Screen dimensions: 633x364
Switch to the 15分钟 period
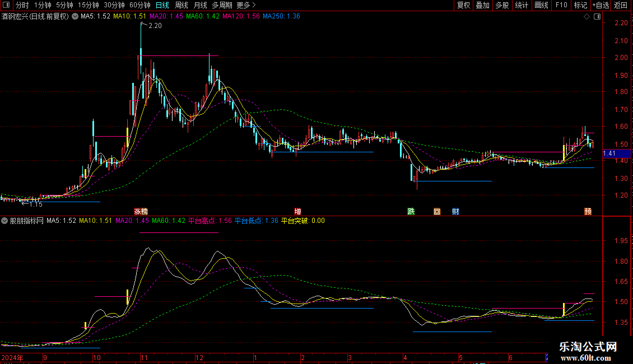89,5
